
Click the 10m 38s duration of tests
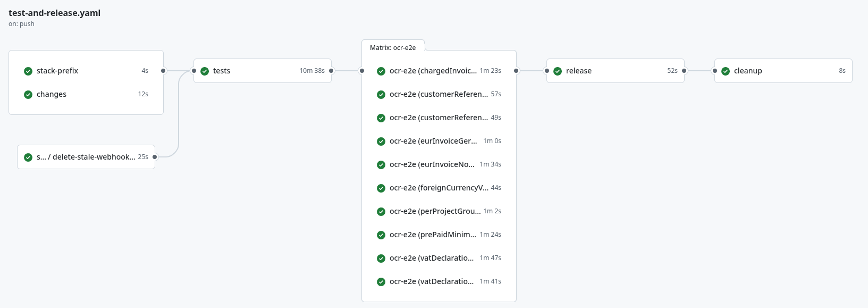click(312, 71)
